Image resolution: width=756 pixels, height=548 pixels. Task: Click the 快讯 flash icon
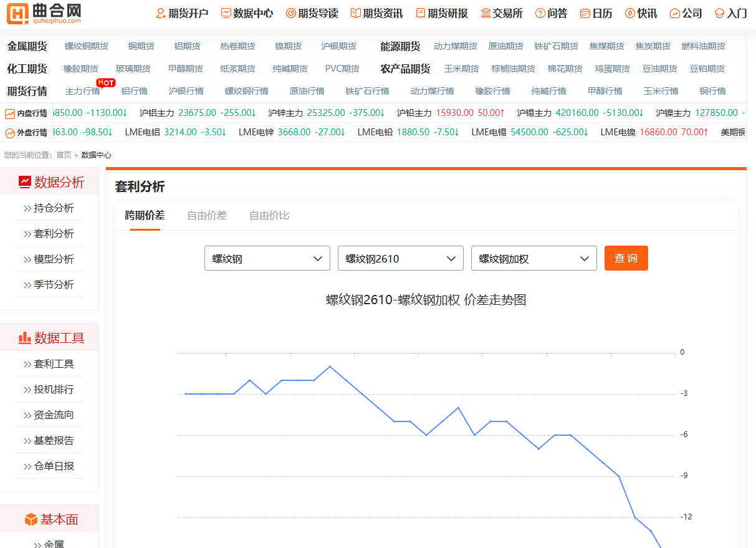click(630, 13)
